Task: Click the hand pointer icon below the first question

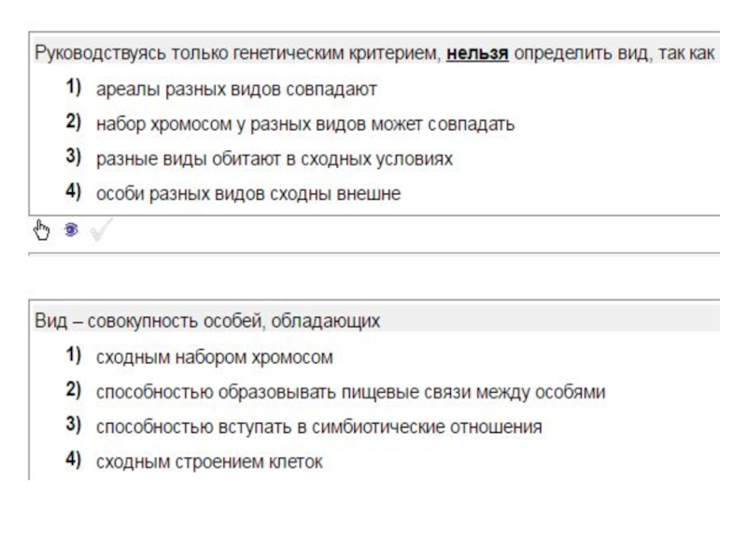Action: pyautogui.click(x=42, y=229)
